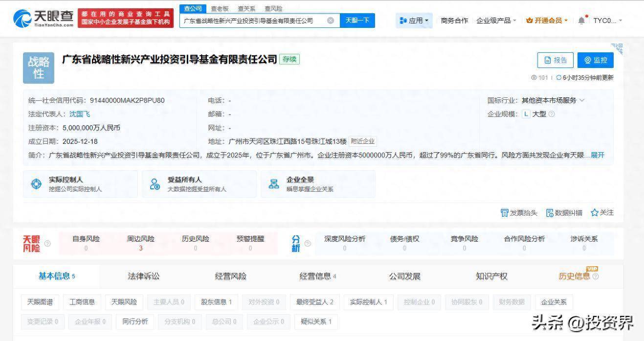Click legal representative 沈国飞 link

click(x=80, y=114)
